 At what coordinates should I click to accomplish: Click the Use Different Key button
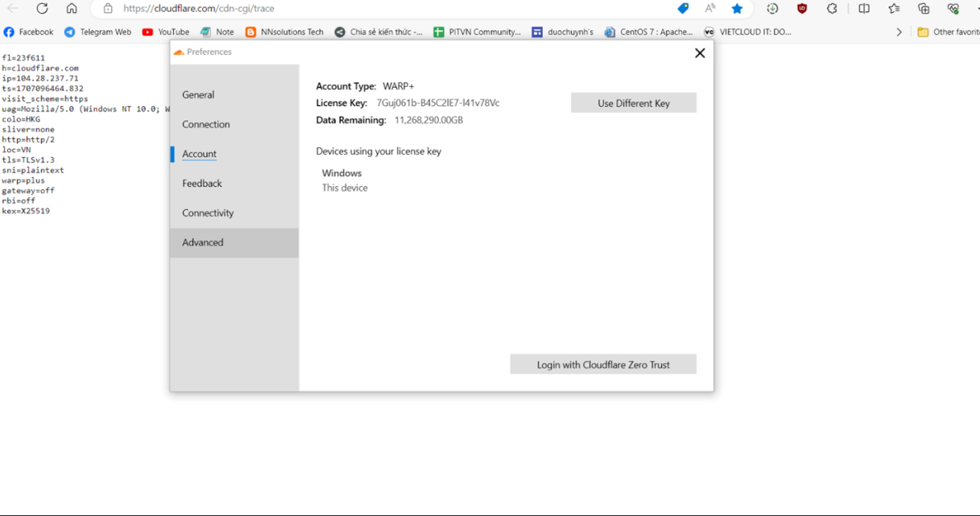pyautogui.click(x=634, y=103)
